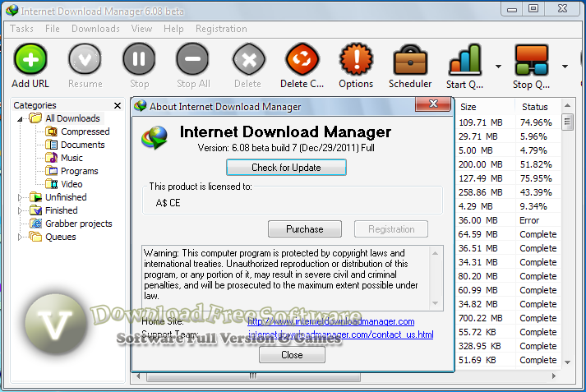Open the Downloads menu
Image resolution: width=586 pixels, height=392 pixels.
95,29
